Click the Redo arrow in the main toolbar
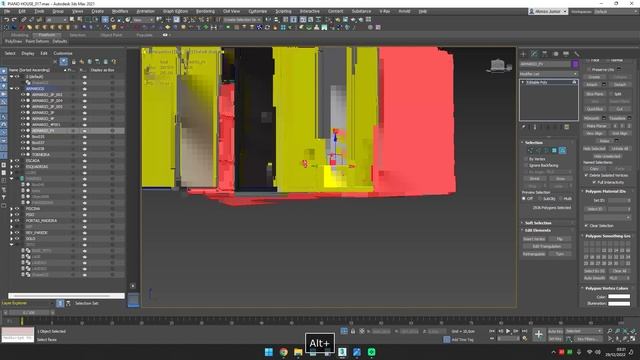This screenshot has width=640, height=360. [14, 20]
